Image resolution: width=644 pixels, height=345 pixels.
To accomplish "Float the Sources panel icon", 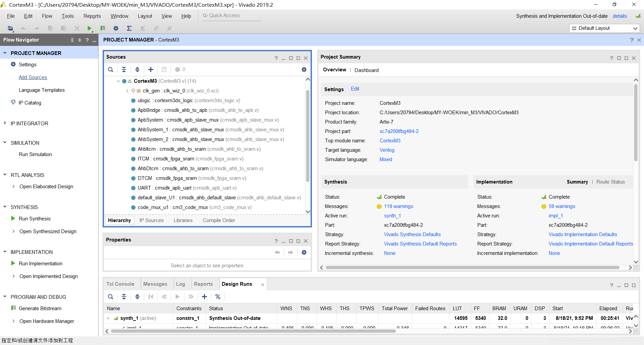I will click(298, 58).
